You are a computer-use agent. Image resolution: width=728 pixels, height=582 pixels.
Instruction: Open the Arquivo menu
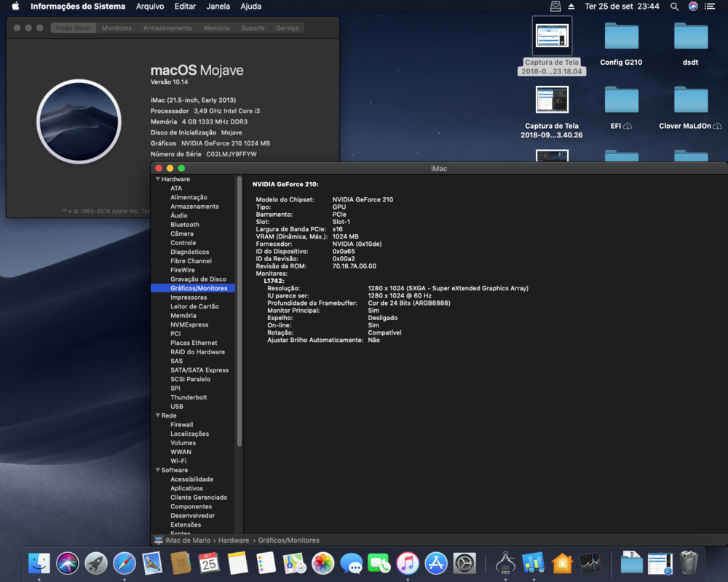(150, 7)
